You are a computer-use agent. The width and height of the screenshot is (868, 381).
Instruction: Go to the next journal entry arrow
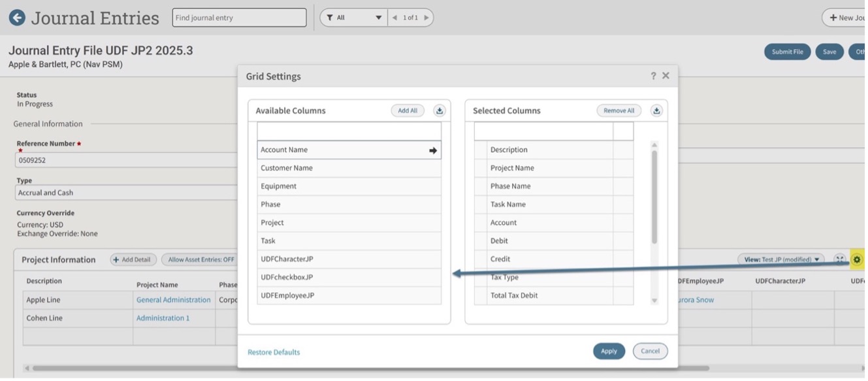pyautogui.click(x=426, y=18)
